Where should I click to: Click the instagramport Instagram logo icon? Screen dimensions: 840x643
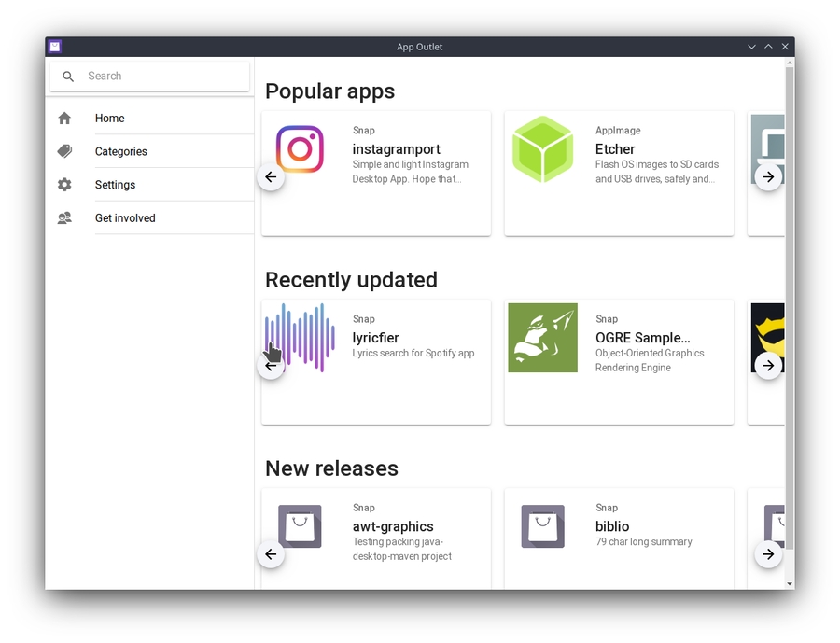point(300,149)
